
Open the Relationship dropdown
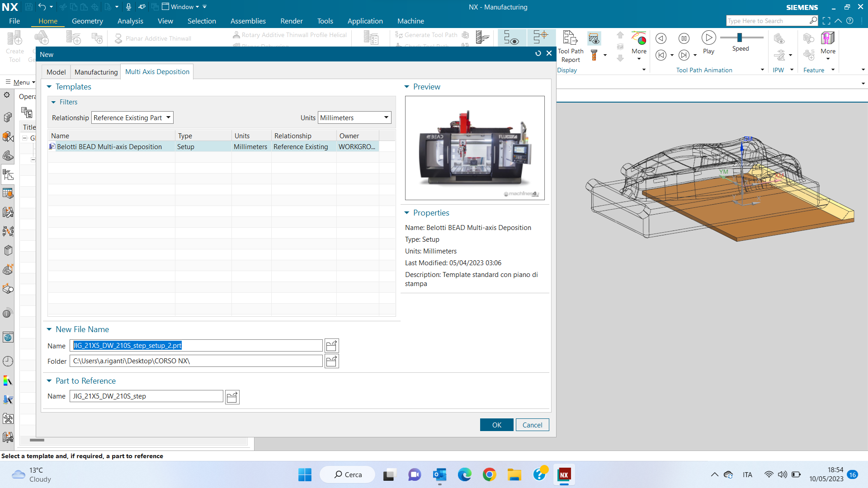(x=132, y=117)
